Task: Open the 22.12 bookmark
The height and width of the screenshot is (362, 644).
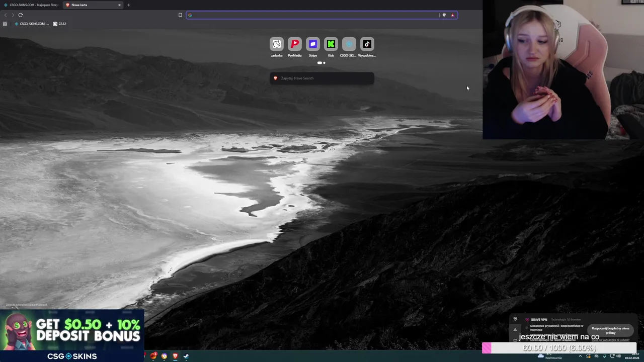Action: [59, 24]
